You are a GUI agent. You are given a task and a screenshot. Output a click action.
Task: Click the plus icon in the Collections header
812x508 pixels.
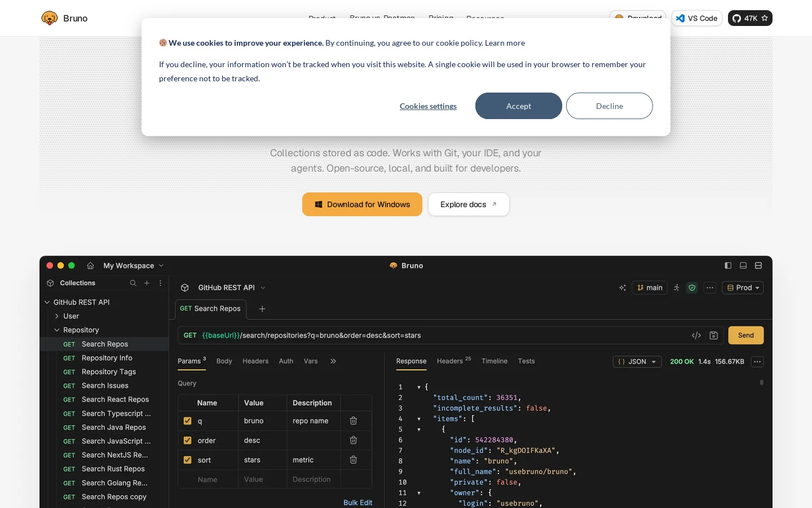click(x=147, y=283)
